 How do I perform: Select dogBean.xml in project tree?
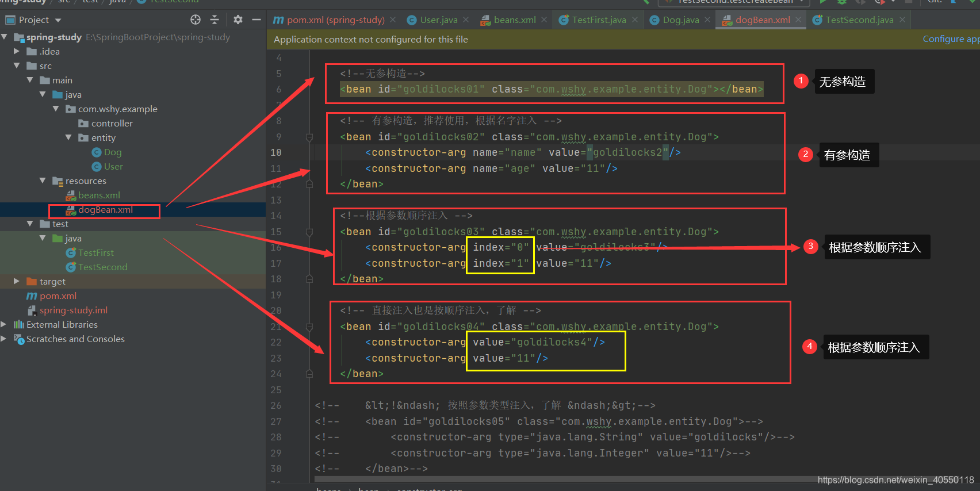pyautogui.click(x=105, y=210)
